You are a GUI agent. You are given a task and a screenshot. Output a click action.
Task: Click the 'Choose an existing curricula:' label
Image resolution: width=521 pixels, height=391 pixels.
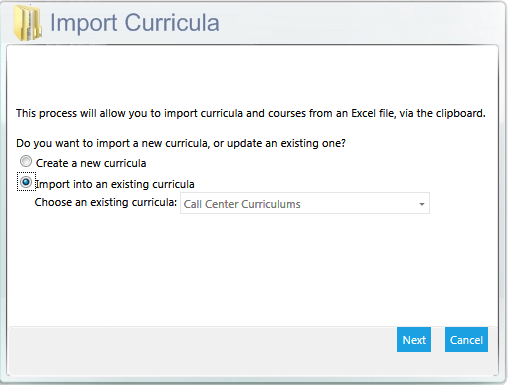[106, 202]
